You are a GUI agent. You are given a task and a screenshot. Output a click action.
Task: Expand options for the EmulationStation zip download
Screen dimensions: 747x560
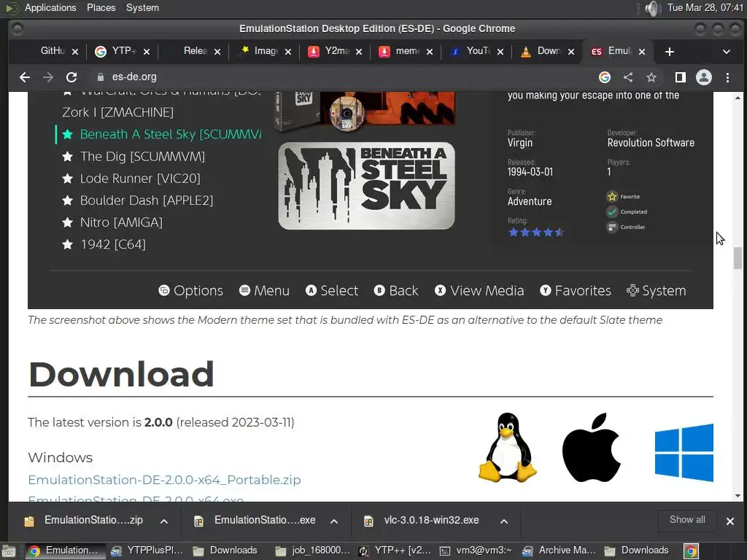(164, 521)
